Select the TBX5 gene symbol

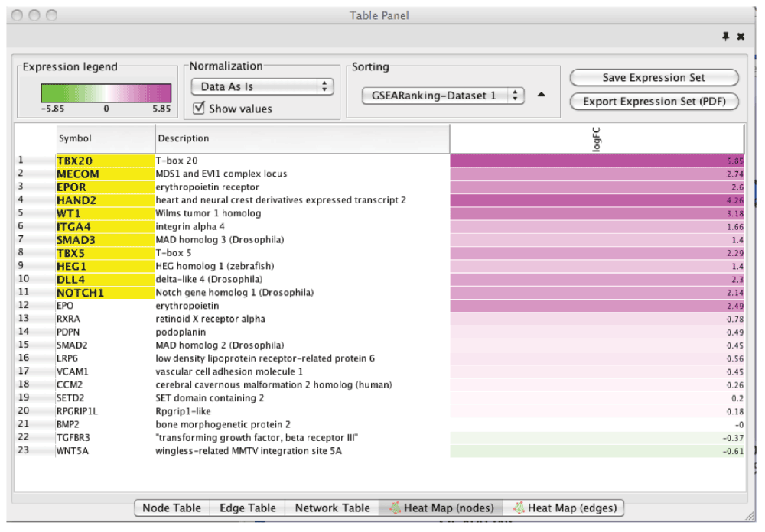tap(70, 253)
